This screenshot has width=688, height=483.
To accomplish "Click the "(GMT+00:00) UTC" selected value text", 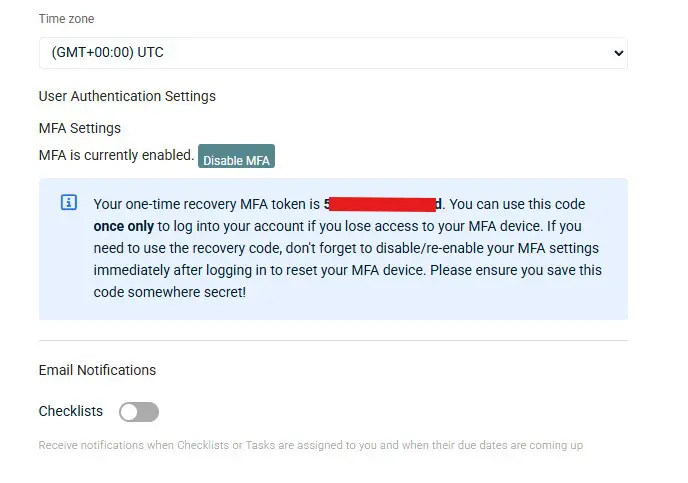I will point(107,53).
